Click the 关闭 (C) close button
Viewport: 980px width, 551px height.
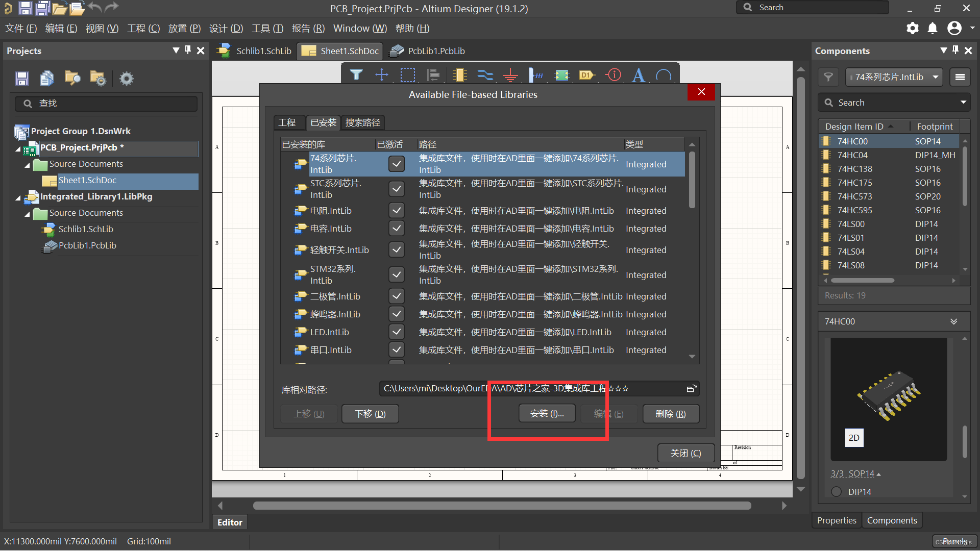pos(685,453)
